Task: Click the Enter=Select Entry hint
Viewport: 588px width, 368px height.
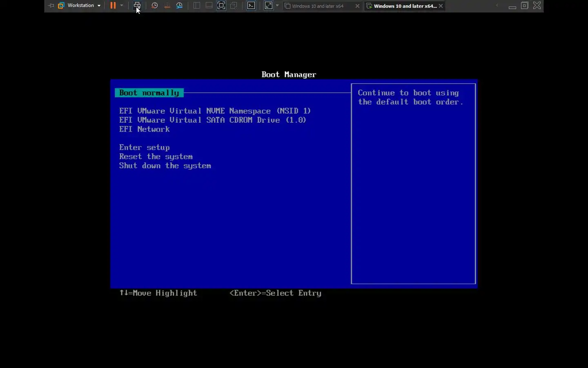Action: coord(275,293)
